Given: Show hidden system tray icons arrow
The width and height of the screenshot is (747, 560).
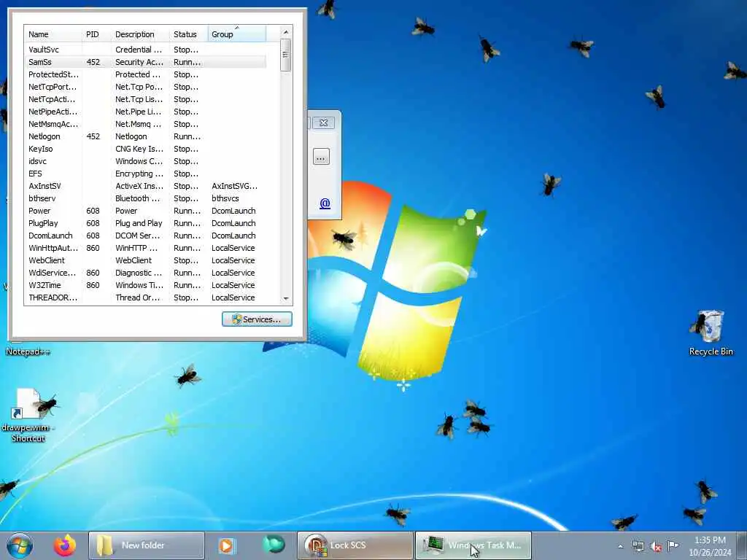Looking at the screenshot, I should pos(620,546).
